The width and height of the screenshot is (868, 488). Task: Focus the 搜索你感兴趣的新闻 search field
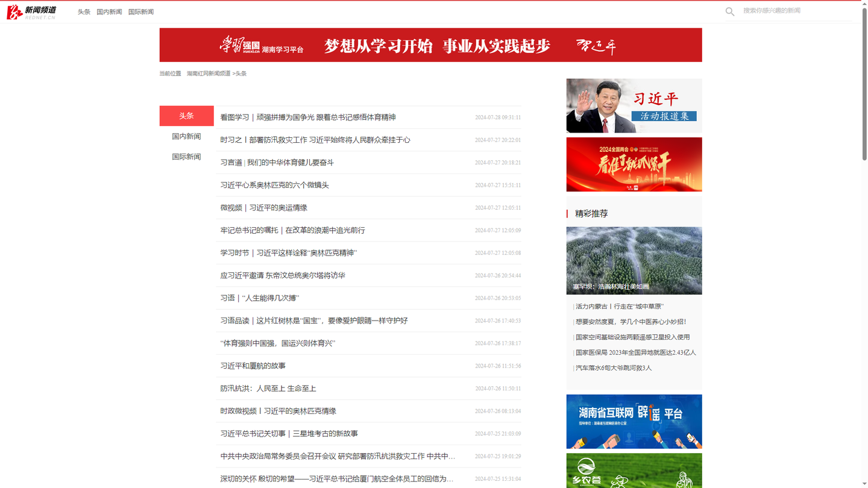(796, 11)
